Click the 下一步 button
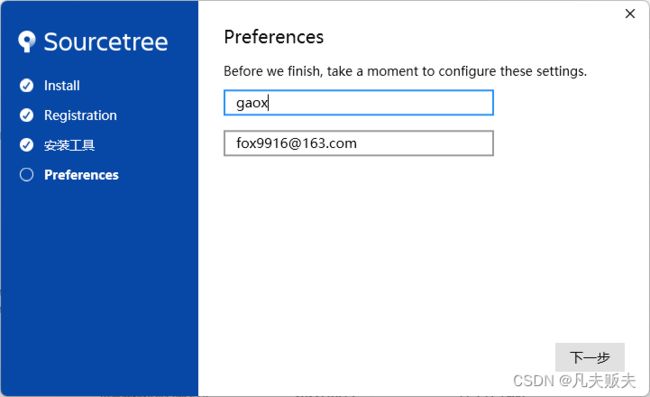 point(590,357)
